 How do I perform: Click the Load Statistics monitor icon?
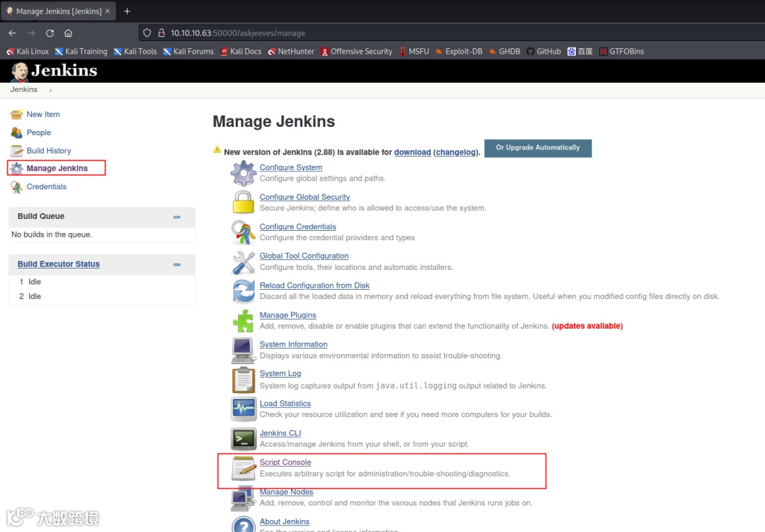(243, 409)
